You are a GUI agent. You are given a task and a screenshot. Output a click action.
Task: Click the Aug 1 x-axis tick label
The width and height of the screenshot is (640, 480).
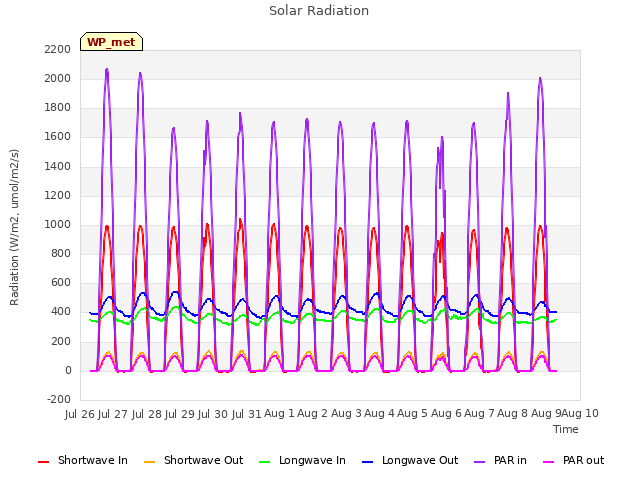[279, 414]
